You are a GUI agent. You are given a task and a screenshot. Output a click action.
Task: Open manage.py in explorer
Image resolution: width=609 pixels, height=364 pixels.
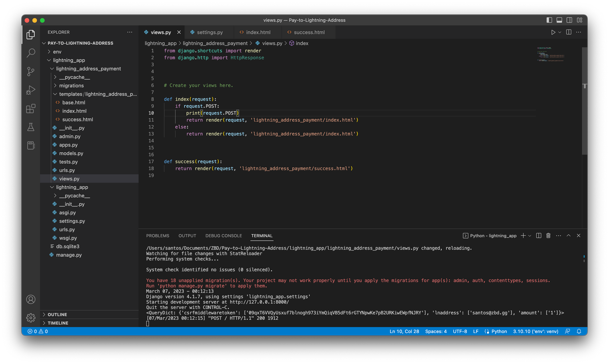(89, 255)
